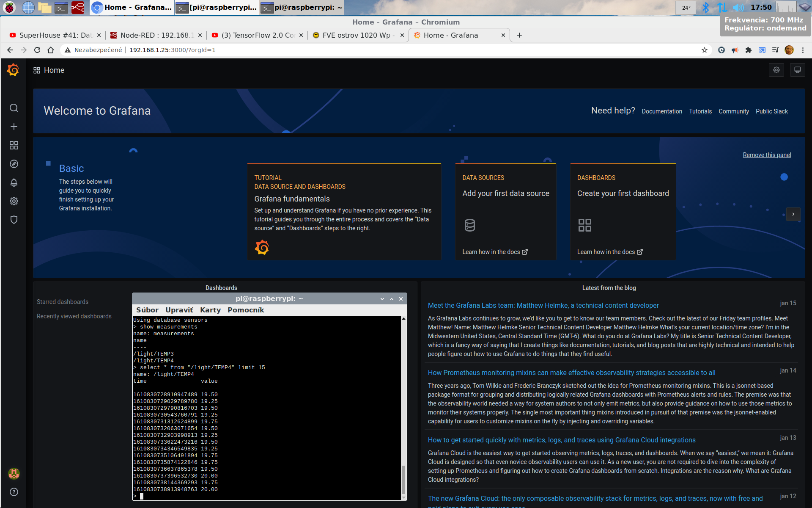Click the Help question mark icon
This screenshot has width=812, height=508.
click(14, 492)
